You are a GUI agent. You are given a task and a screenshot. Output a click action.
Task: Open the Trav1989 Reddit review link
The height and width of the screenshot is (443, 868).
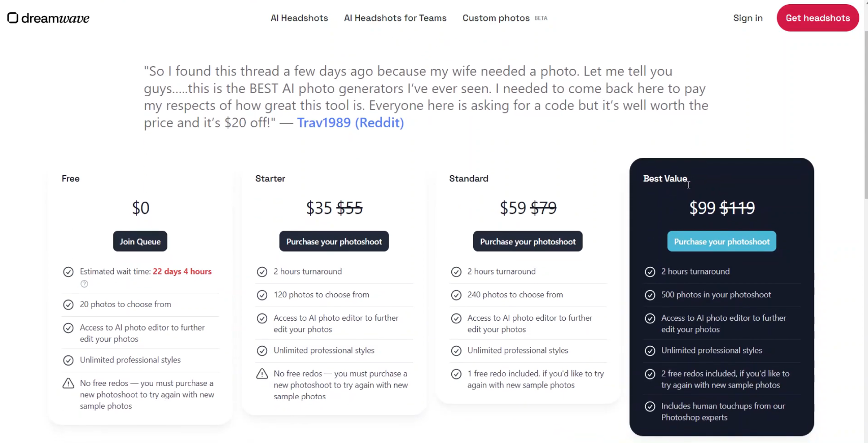(x=350, y=123)
